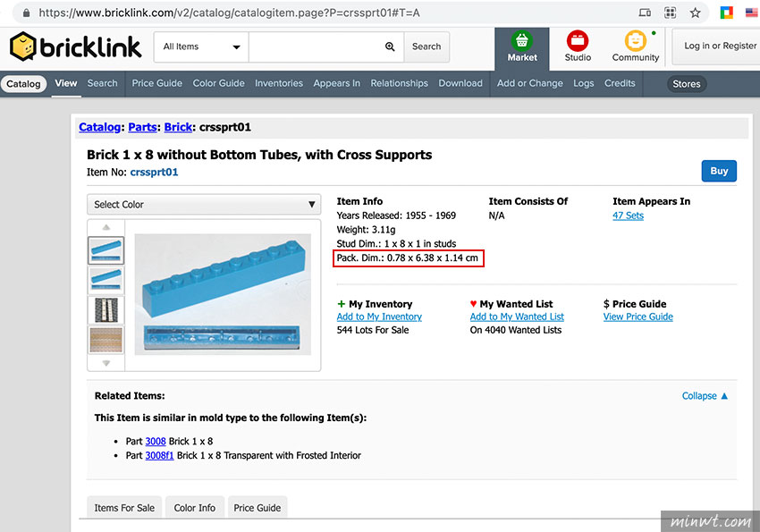Open the Add or Change menu item
Screen dimensions: 760x532
pyautogui.click(x=530, y=83)
